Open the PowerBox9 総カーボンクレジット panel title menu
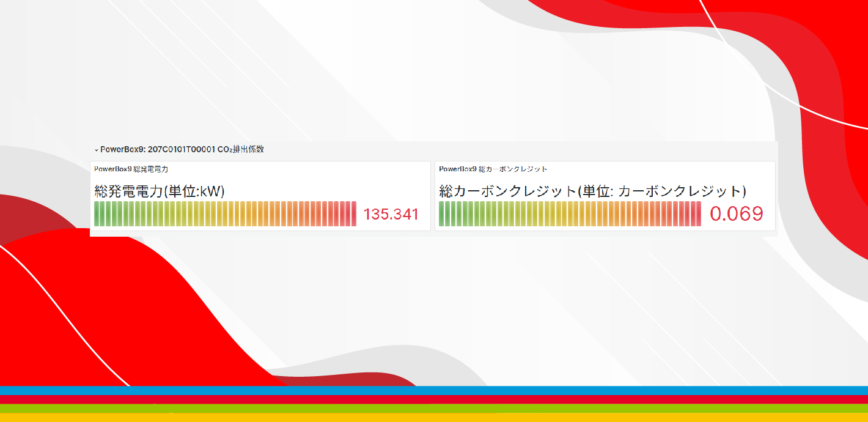The image size is (868, 422). pos(493,169)
